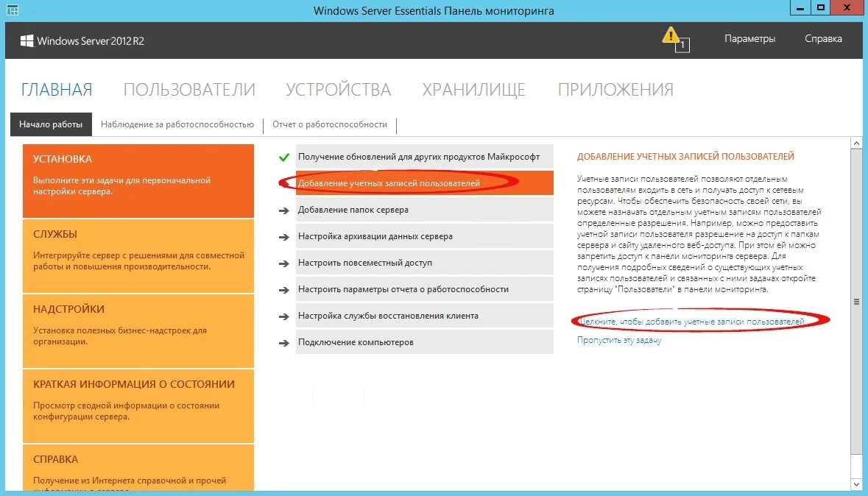The width and height of the screenshot is (868, 496).
Task: Select task Настроить параметры отчета о работоспособности
Action: tap(425, 289)
